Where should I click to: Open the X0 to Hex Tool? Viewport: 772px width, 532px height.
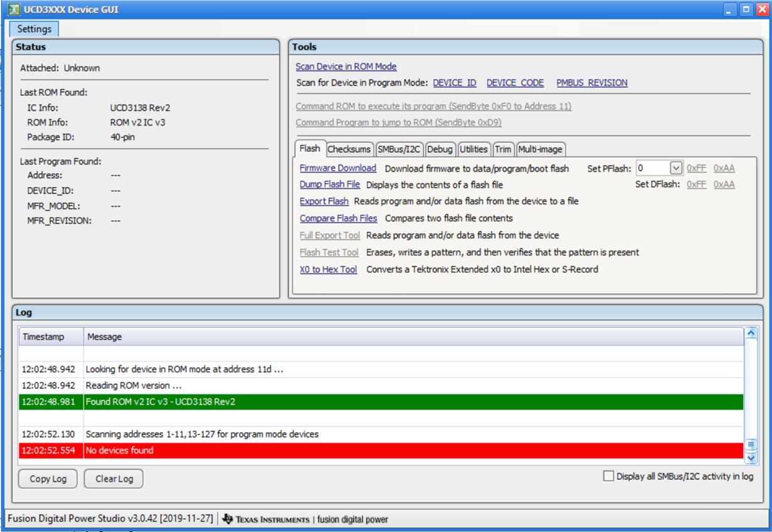[328, 269]
